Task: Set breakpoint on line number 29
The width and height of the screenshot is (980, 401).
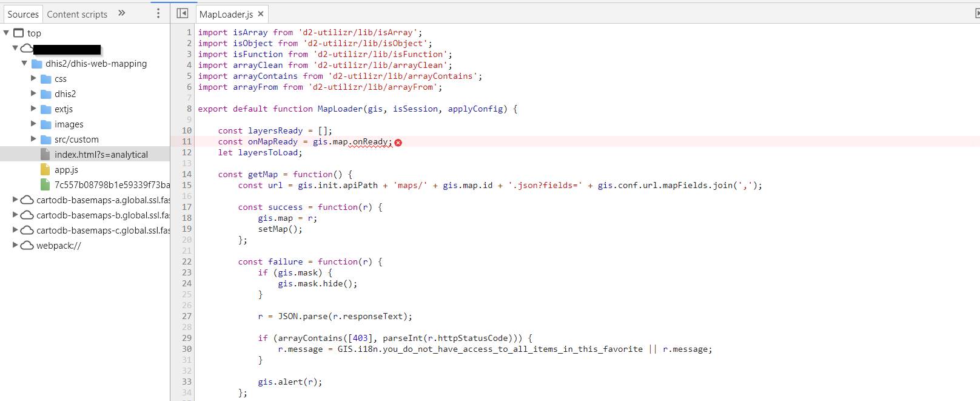Action: tap(186, 338)
